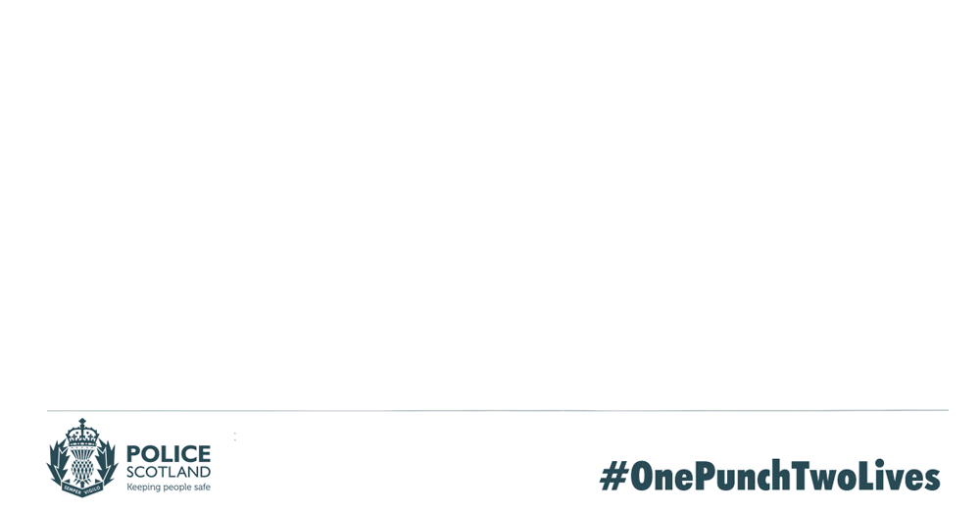
Task: Select the crown atop the crest
Action: coord(82,433)
